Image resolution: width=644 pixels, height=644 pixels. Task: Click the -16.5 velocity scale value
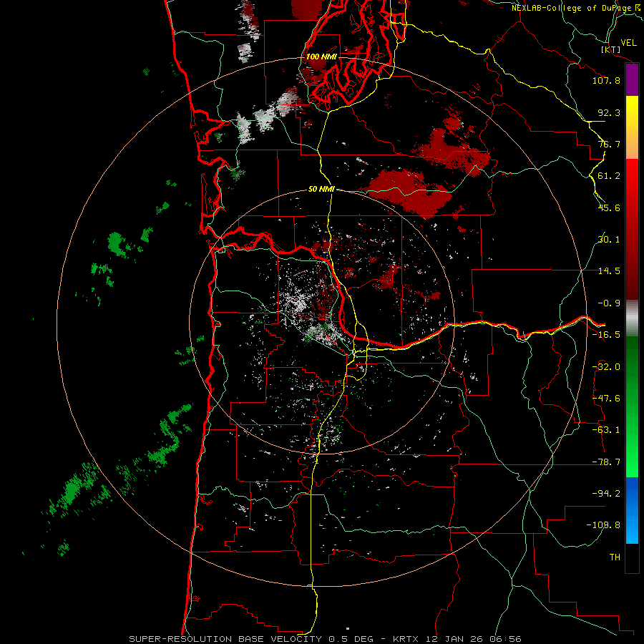(x=606, y=335)
